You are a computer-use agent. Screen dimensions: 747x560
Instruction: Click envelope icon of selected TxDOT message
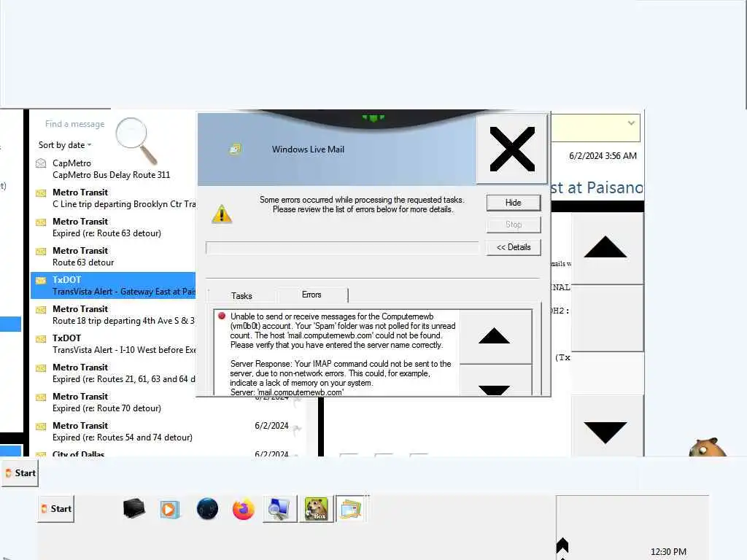click(41, 280)
